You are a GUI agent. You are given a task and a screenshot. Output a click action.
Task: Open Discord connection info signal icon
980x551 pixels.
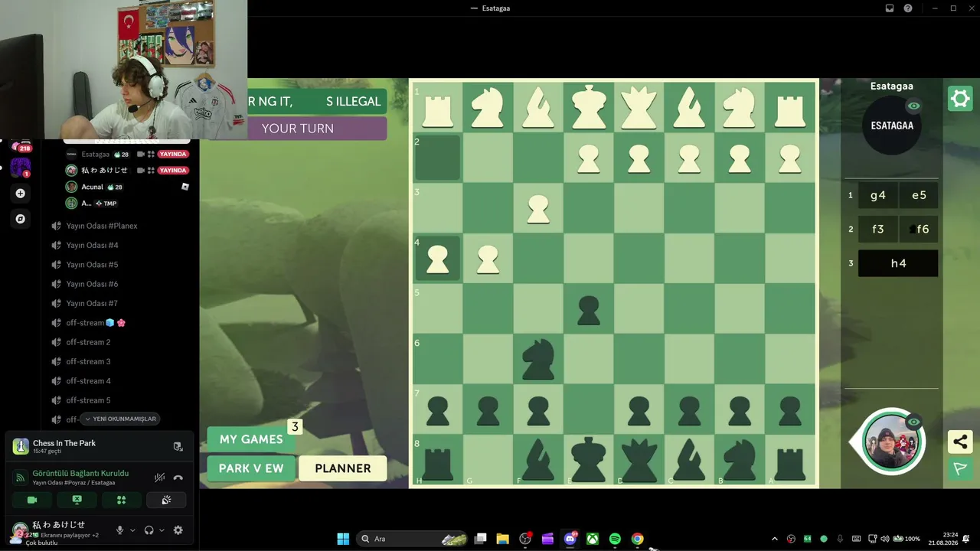point(21,478)
